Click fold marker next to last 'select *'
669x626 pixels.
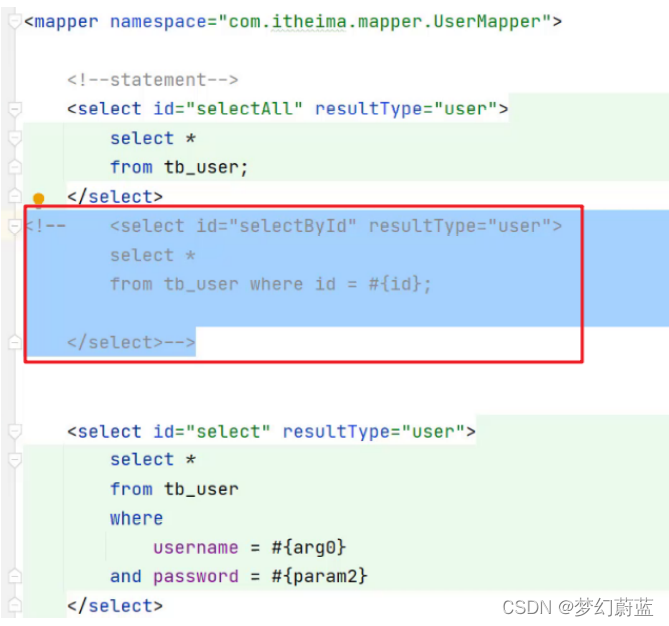15,460
